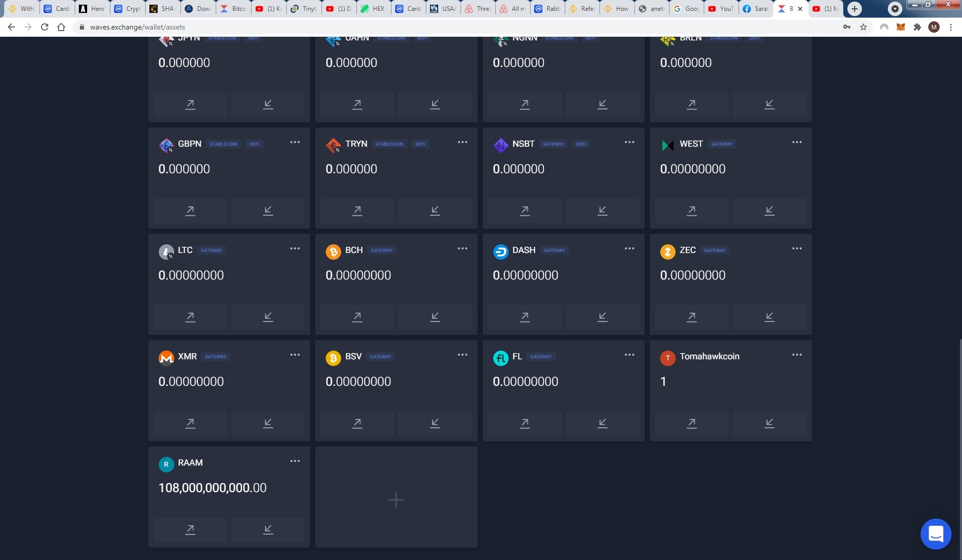Switch to the Goog browser tab
The width and height of the screenshot is (962, 560).
tap(687, 9)
